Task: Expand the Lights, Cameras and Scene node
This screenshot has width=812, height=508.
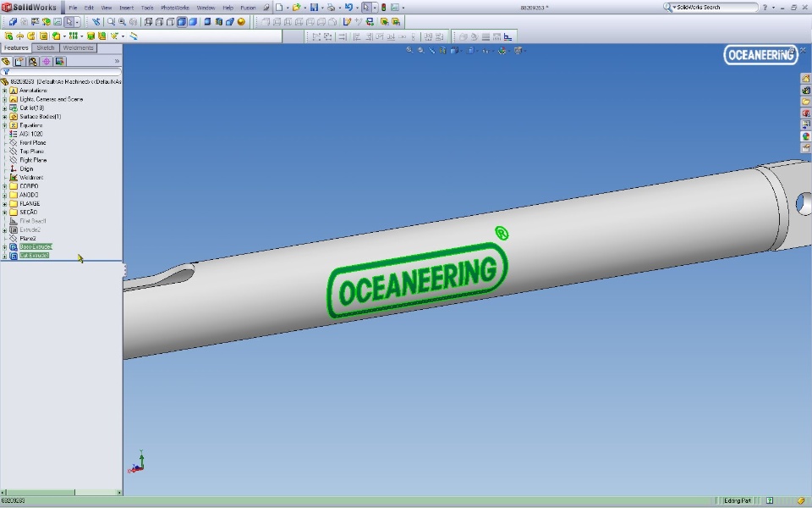Action: pos(5,100)
